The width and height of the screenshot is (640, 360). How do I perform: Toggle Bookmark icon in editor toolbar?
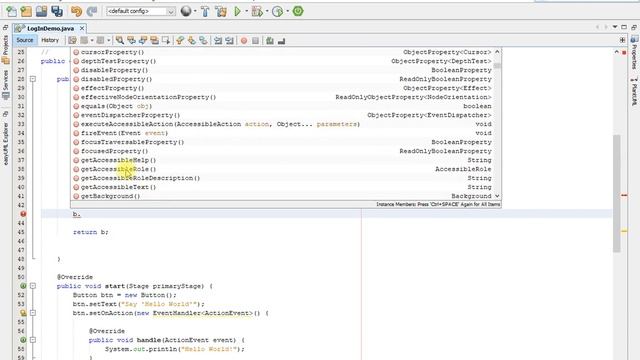point(203,40)
